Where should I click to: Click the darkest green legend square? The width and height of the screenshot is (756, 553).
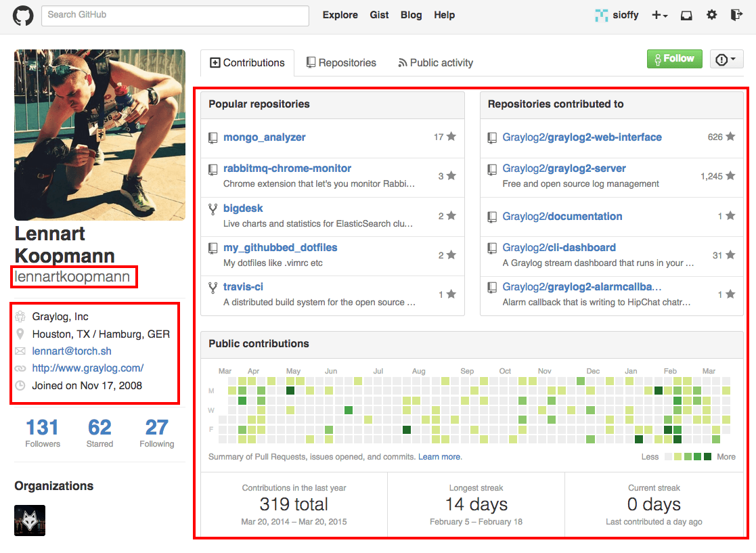click(707, 457)
